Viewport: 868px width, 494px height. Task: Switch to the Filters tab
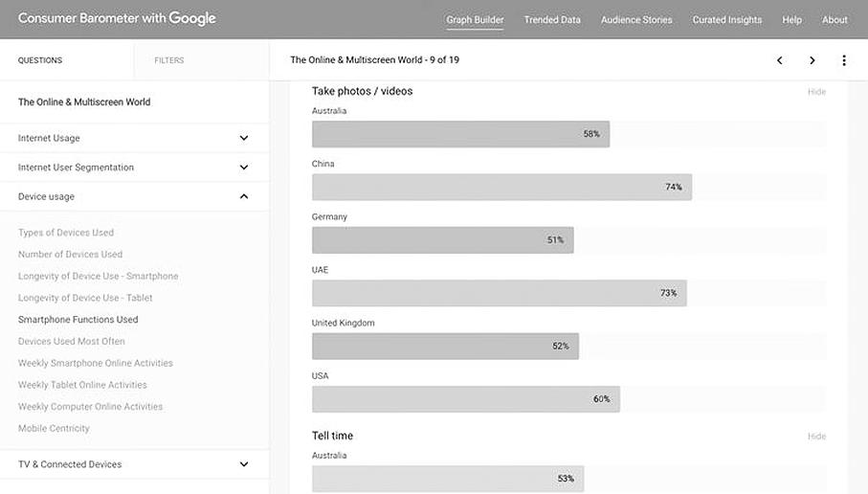pos(169,60)
